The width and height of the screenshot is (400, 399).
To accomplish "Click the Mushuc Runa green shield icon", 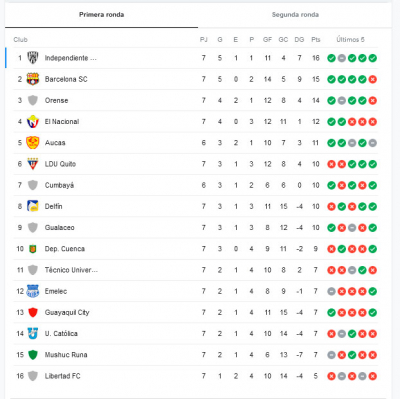I will [33, 355].
